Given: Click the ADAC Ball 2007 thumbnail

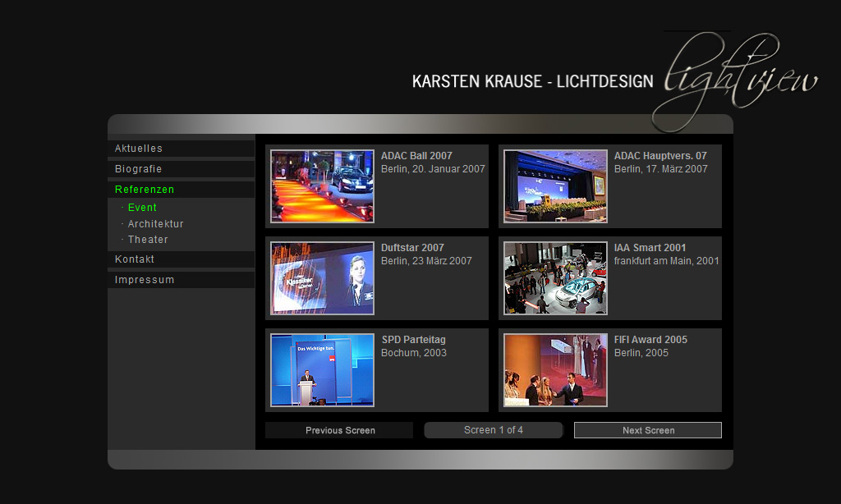Looking at the screenshot, I should (322, 186).
